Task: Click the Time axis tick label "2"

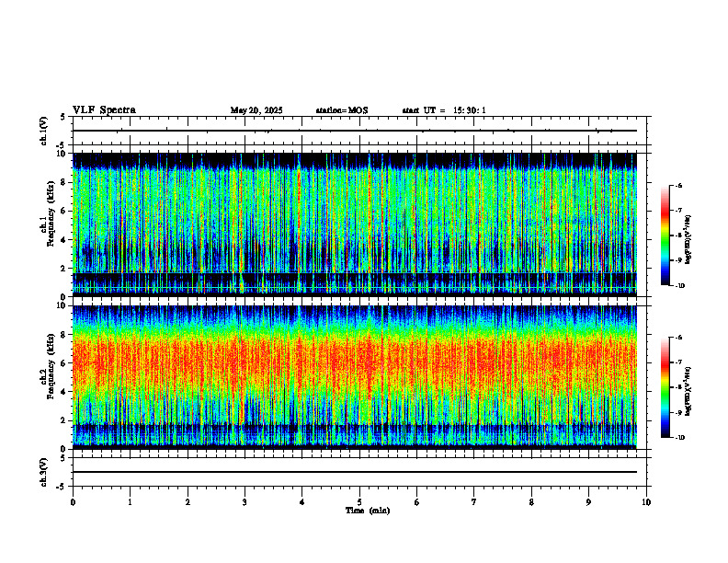Action: coord(188,502)
